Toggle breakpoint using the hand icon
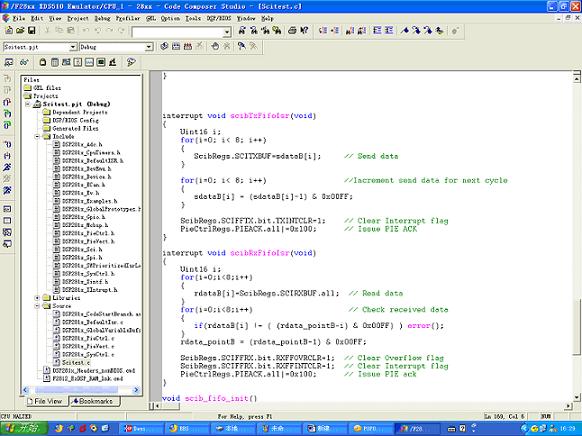582x436 pixels. click(x=215, y=46)
